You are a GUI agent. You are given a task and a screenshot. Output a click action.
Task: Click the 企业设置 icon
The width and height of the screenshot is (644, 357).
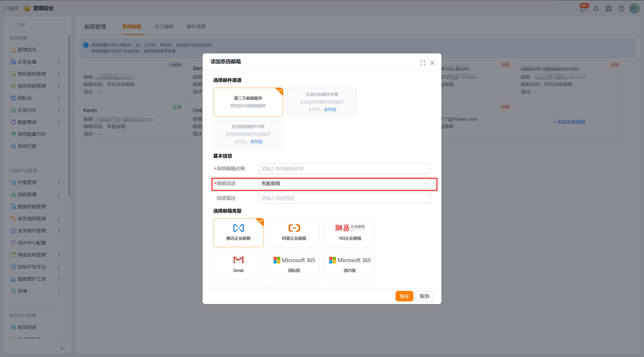pyautogui.click(x=13, y=62)
